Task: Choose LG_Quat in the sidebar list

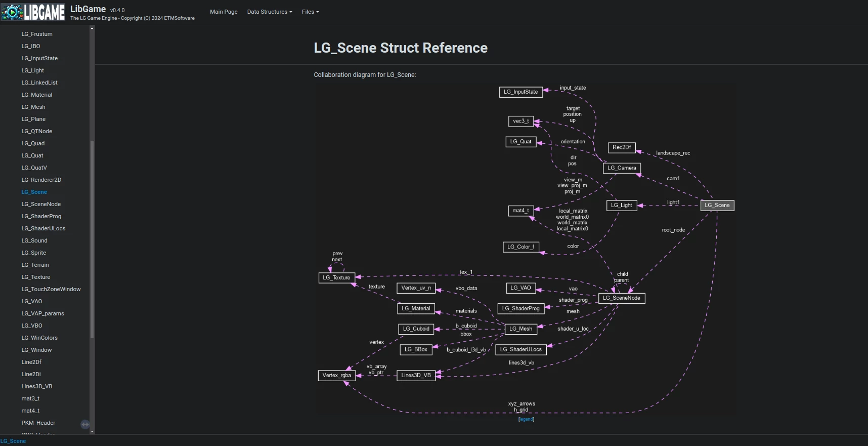Action: (32, 155)
